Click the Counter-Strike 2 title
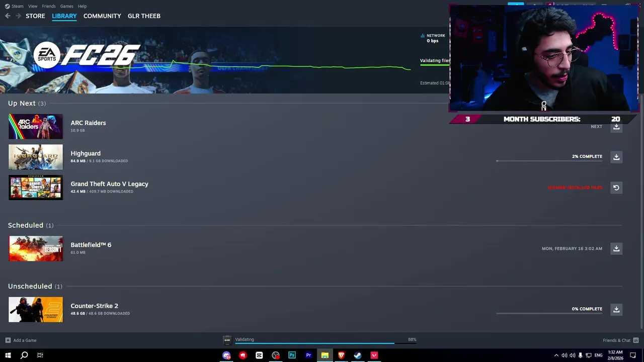 point(94,306)
